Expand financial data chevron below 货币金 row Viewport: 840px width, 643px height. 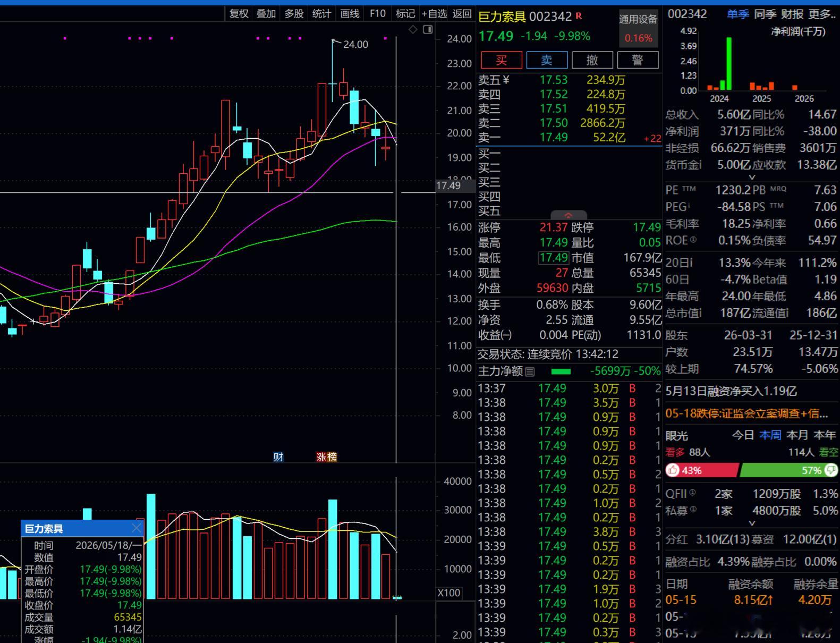pos(752,177)
